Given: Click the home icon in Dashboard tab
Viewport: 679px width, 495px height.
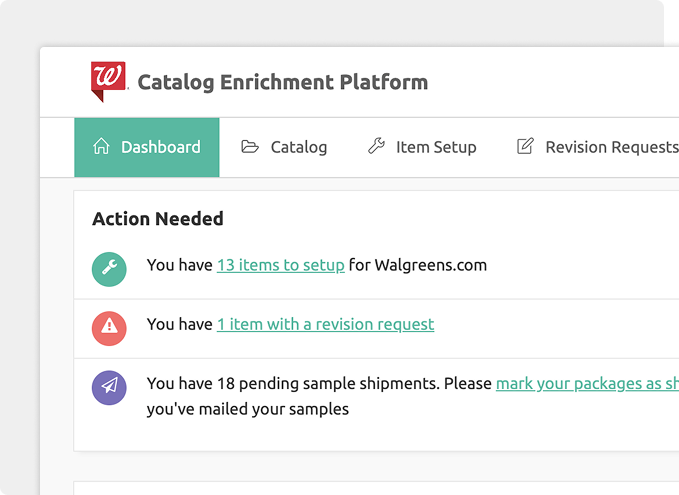Looking at the screenshot, I should (x=101, y=147).
